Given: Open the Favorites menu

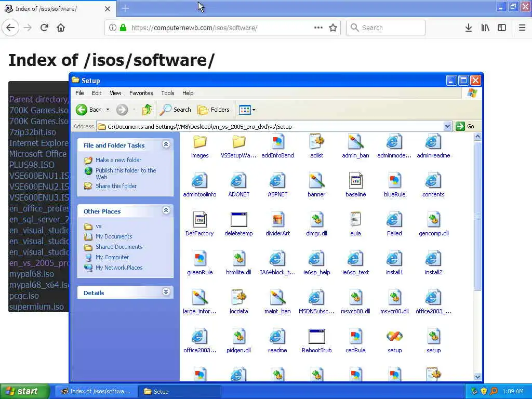Looking at the screenshot, I should coord(141,93).
